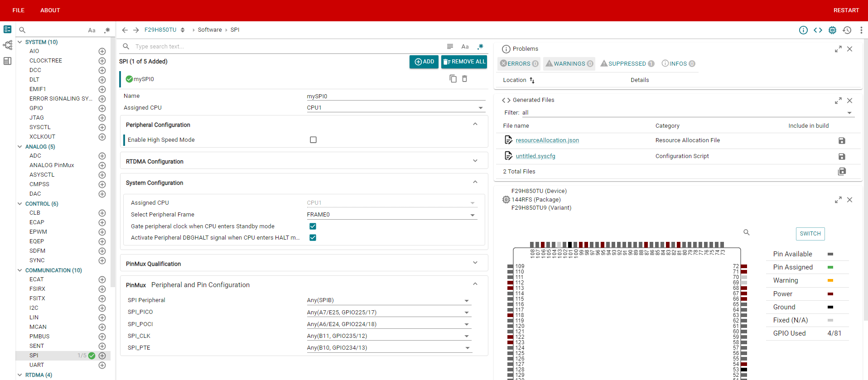The height and width of the screenshot is (380, 868).
Task: Save all generated files icon
Action: [842, 171]
